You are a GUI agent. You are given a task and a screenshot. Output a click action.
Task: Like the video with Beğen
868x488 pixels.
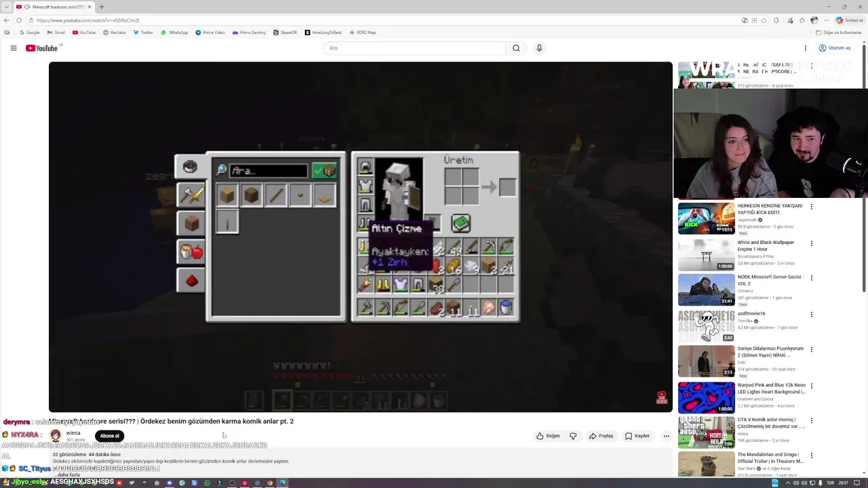tap(548, 436)
